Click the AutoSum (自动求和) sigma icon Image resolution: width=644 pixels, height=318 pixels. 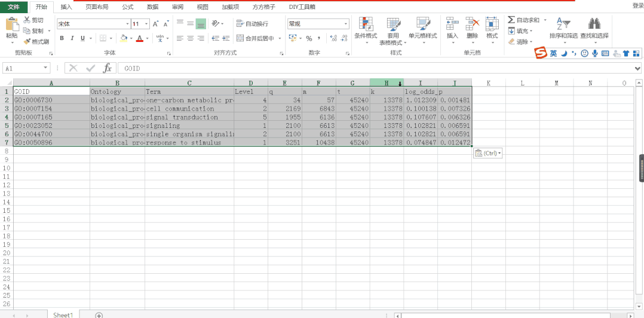(511, 20)
